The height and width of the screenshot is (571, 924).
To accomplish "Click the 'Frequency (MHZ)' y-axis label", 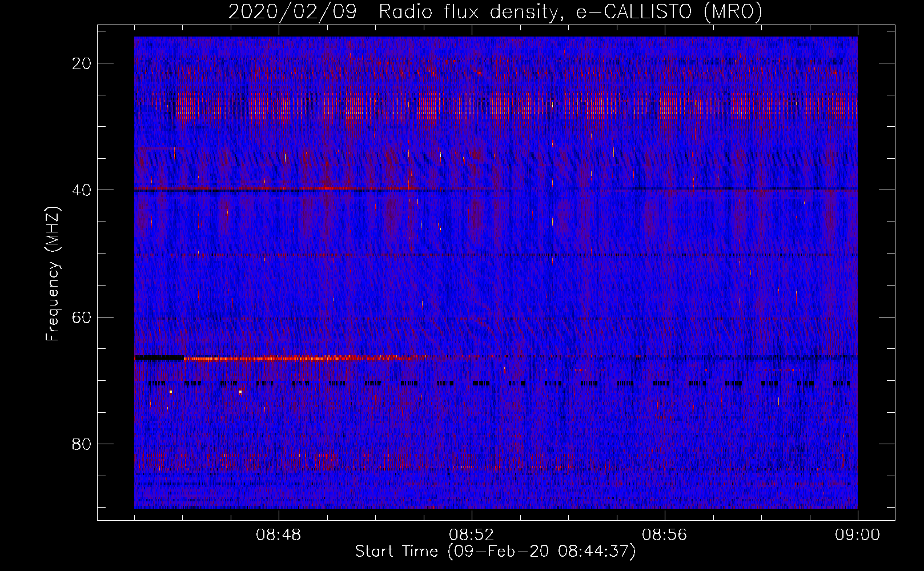I will pyautogui.click(x=53, y=274).
